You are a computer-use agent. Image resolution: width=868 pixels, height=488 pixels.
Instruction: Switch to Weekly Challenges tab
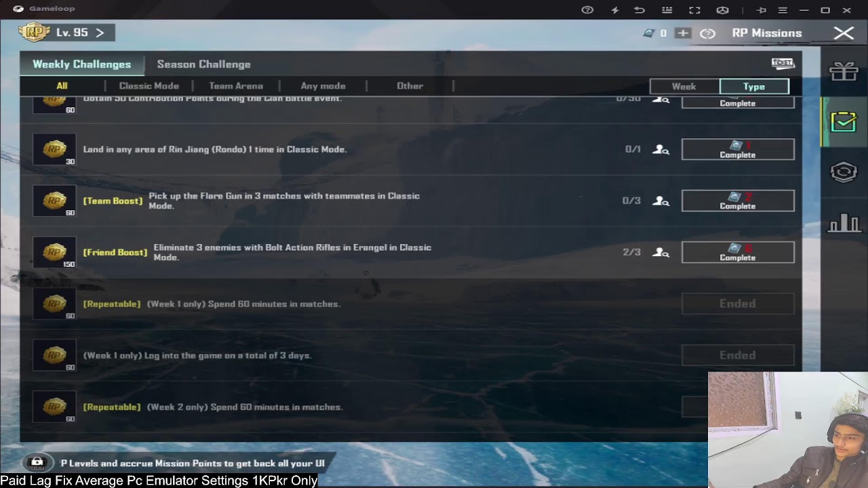82,64
